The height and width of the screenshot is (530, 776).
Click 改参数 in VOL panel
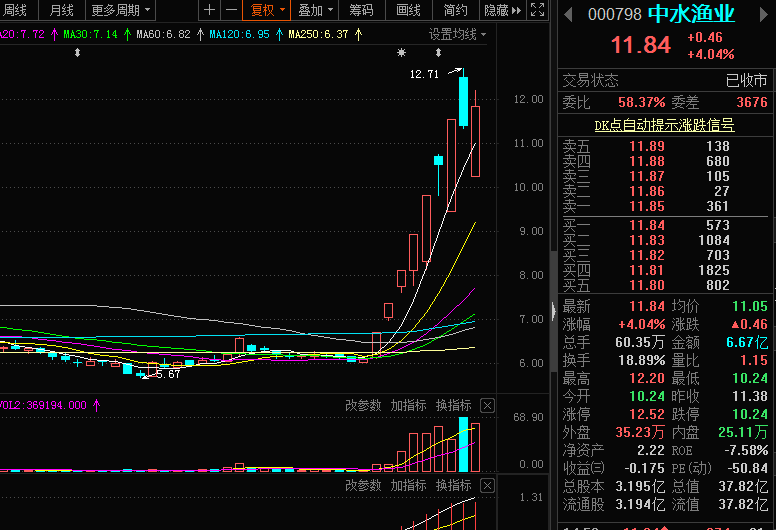[x=363, y=405]
